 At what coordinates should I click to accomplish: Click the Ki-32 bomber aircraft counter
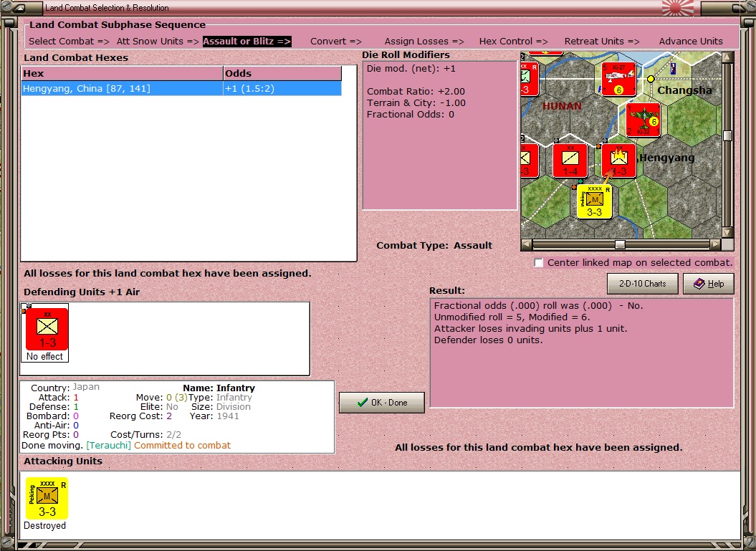pos(643,120)
